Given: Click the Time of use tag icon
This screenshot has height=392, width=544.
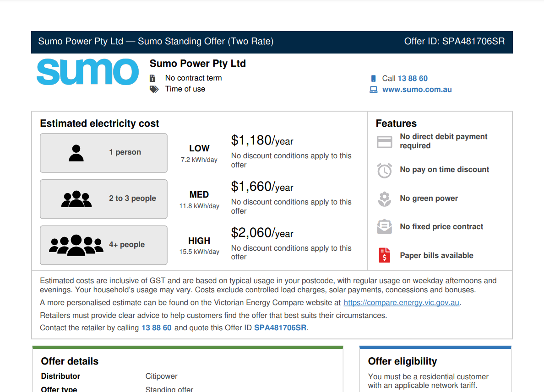Looking at the screenshot, I should click(x=154, y=89).
